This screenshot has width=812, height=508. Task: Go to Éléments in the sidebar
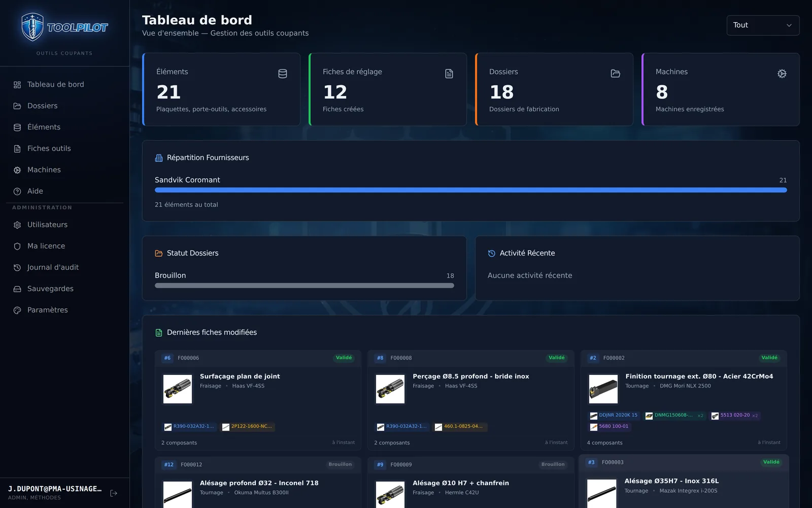click(x=64, y=127)
